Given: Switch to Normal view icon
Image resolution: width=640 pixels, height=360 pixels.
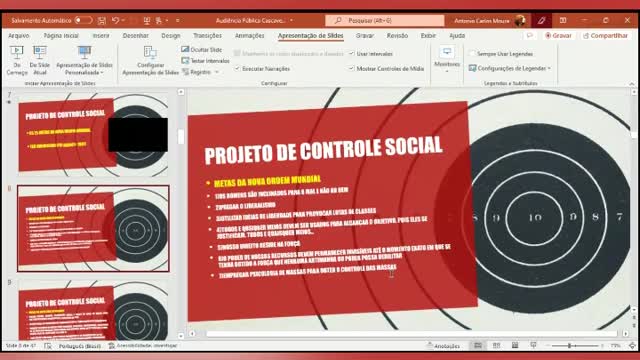Looking at the screenshot, I should 478,346.
